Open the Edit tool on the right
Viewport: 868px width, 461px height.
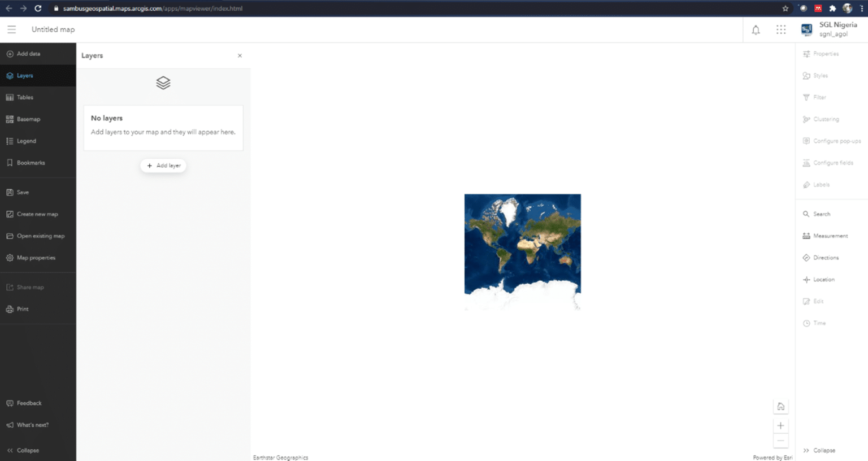coord(818,301)
